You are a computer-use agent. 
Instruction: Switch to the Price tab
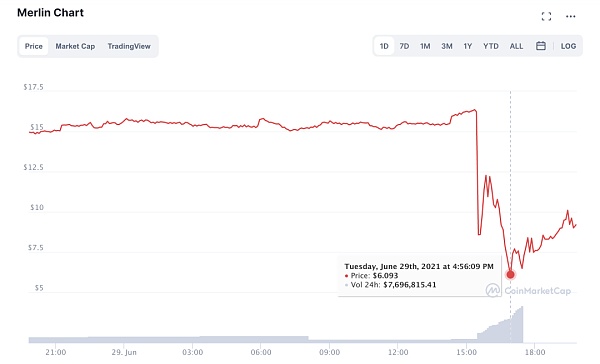point(34,46)
